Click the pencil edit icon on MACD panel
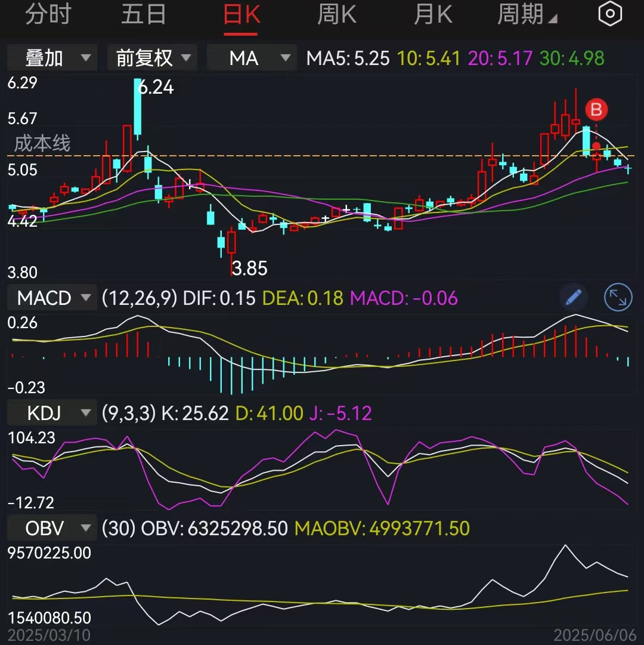The height and width of the screenshot is (645, 644). point(574,297)
